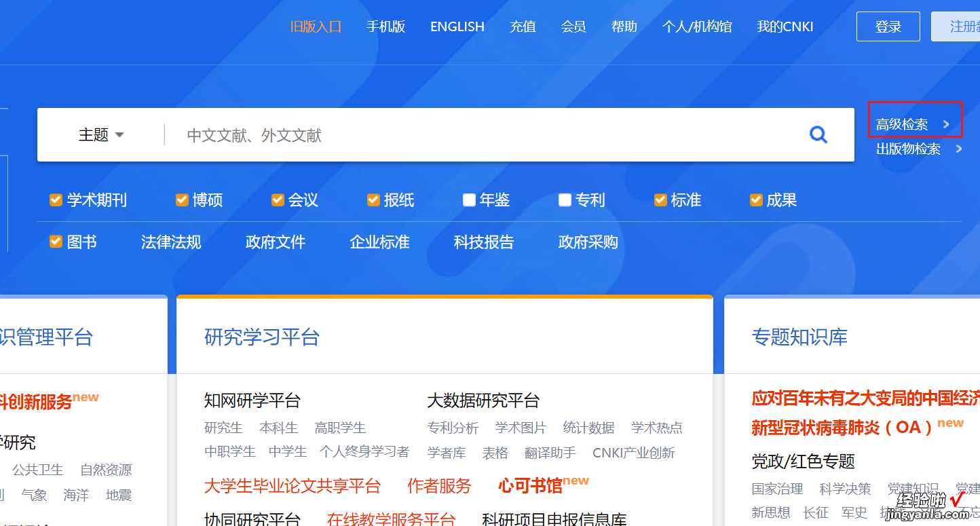Open 手机版 in top navigation

click(385, 26)
